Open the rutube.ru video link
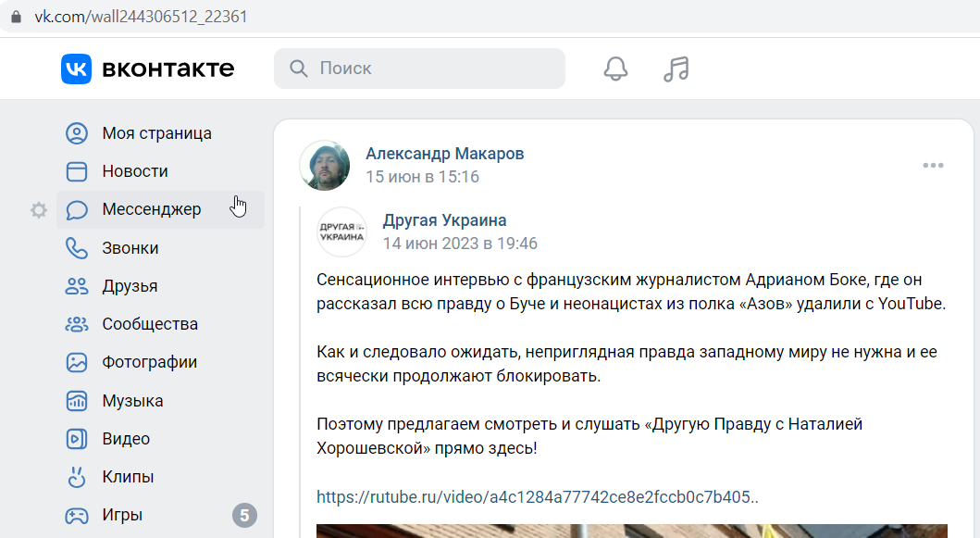Viewport: 980px width, 538px height. (538, 497)
